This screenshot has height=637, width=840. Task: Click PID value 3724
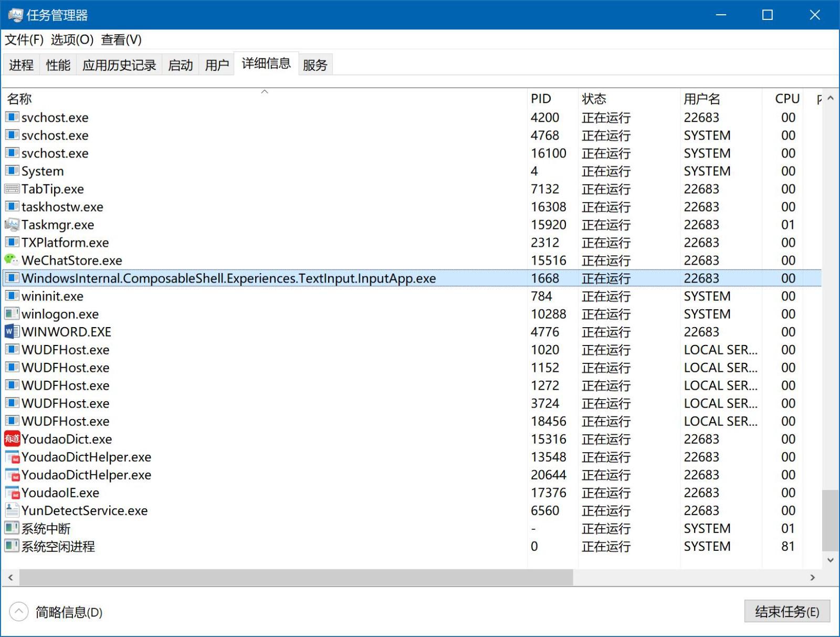(545, 403)
